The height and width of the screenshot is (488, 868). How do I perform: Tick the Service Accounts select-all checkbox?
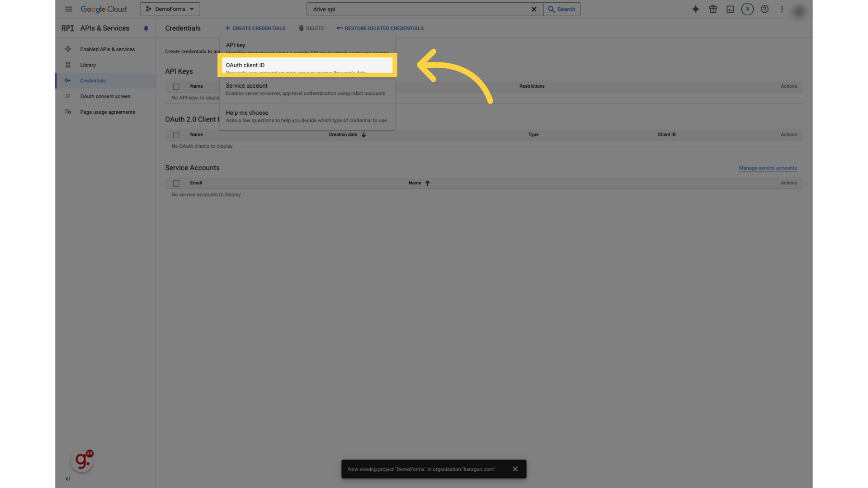(x=176, y=183)
